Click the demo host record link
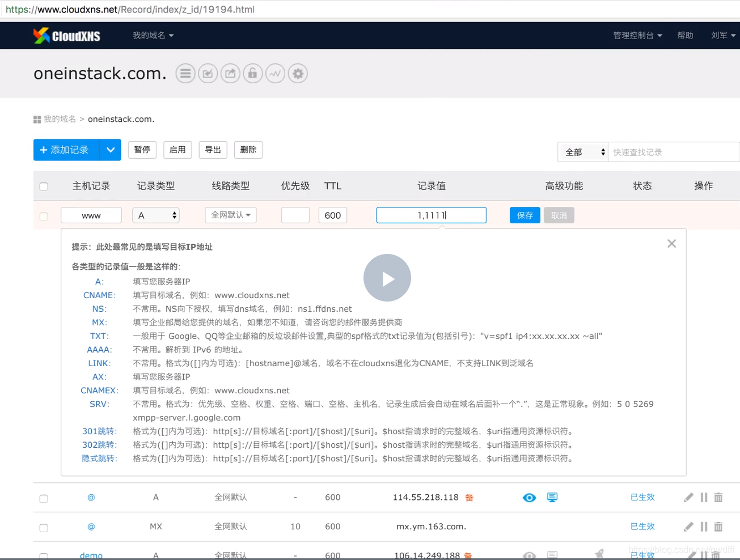The image size is (740, 560). [91, 555]
